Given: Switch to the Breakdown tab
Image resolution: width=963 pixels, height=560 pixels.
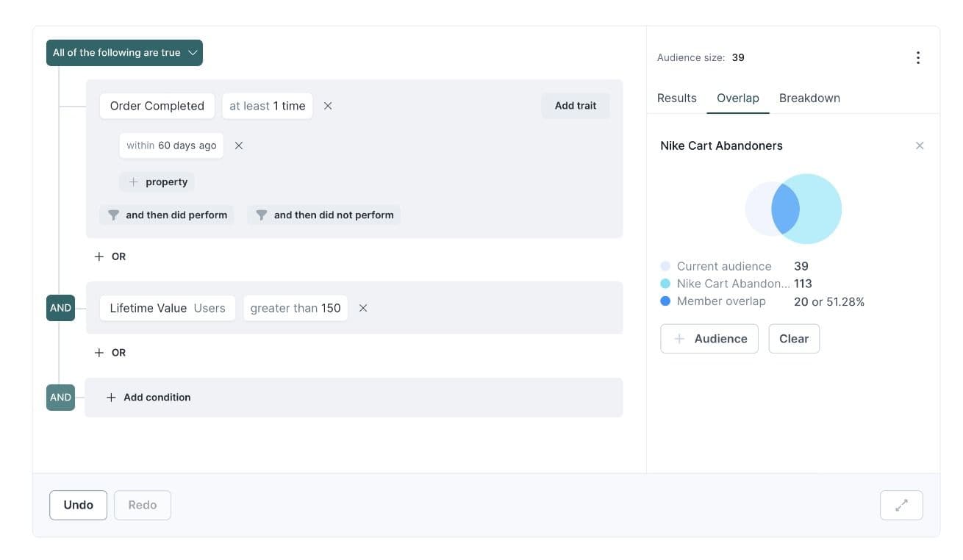Looking at the screenshot, I should (809, 98).
